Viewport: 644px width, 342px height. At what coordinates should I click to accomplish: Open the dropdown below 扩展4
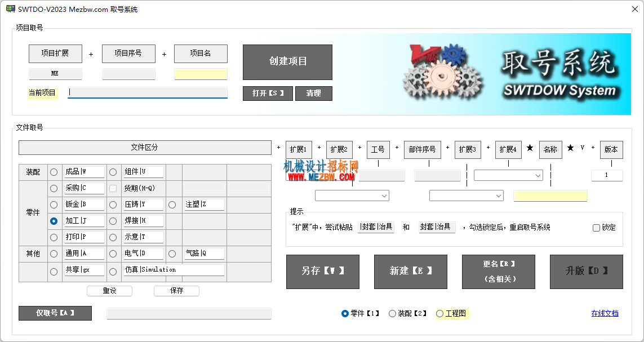508,175
